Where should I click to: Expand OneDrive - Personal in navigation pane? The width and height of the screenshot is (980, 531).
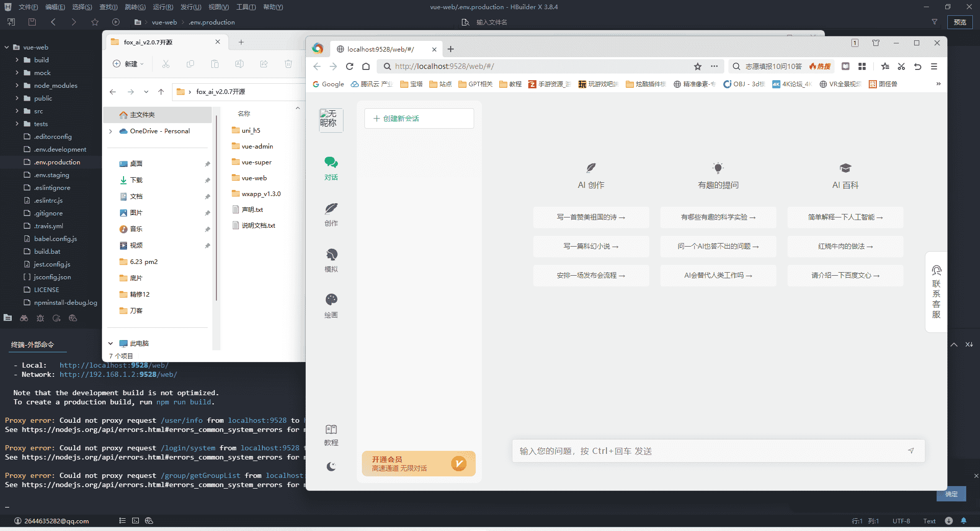click(110, 131)
